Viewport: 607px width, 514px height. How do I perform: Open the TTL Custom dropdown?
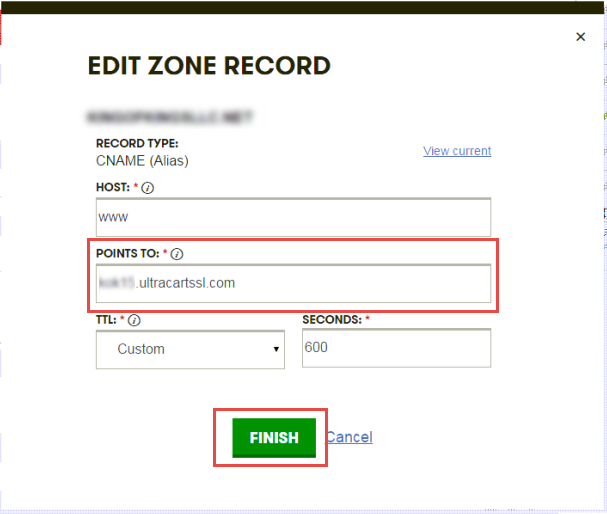(190, 350)
